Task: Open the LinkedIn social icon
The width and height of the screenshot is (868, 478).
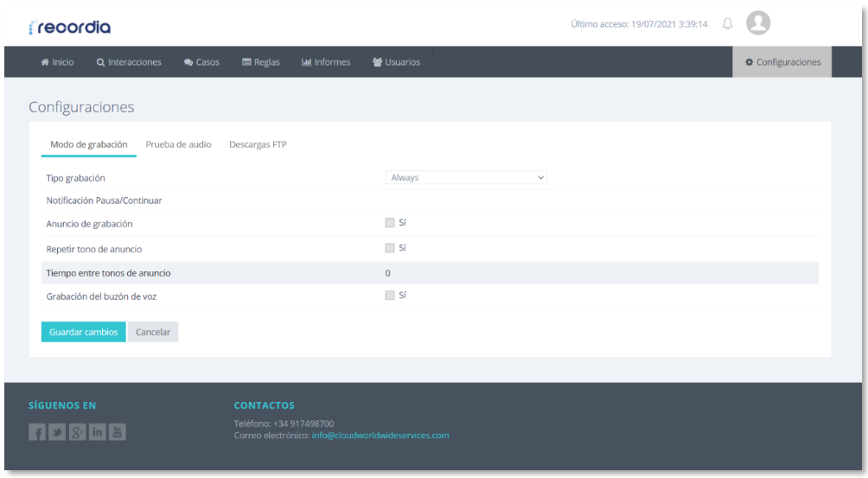Action: coord(97,432)
